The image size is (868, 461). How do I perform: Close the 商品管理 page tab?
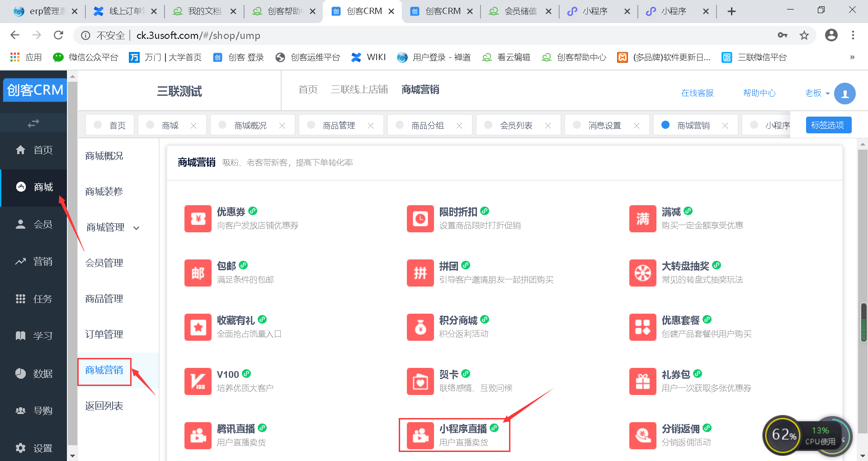point(371,126)
